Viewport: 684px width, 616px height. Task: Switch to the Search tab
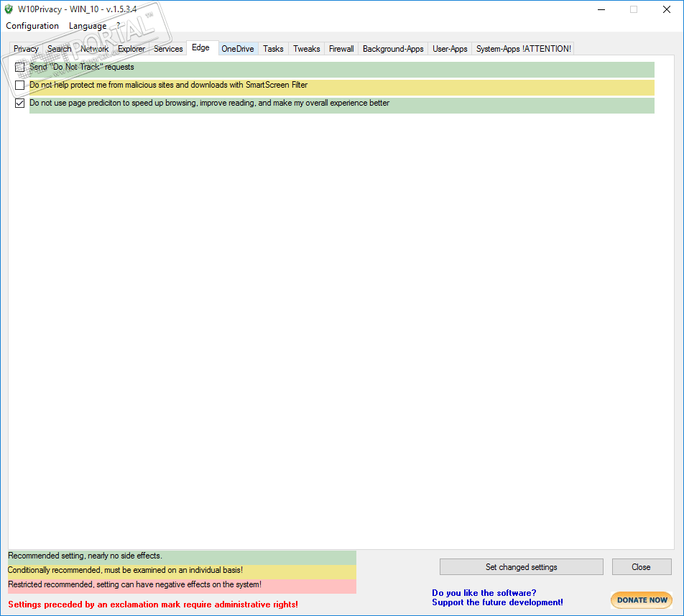click(60, 49)
